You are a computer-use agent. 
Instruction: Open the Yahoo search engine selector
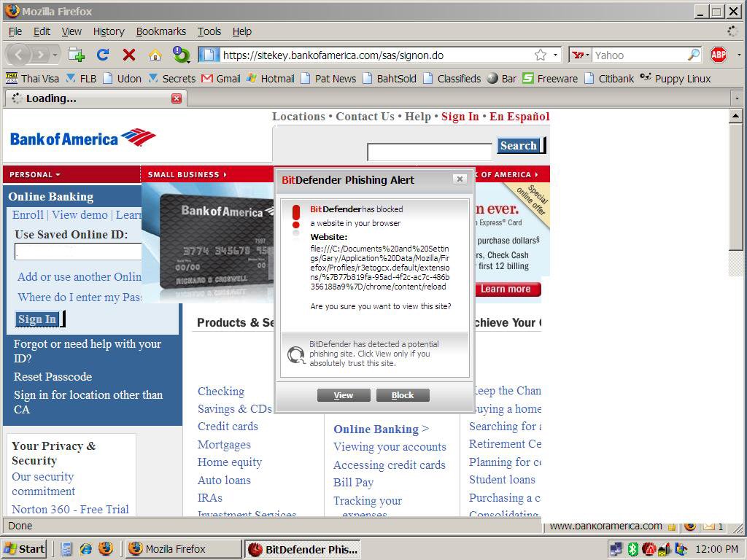click(x=580, y=55)
